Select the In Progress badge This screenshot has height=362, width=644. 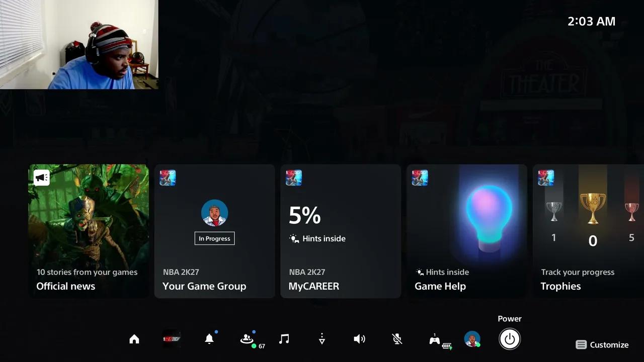click(x=215, y=238)
